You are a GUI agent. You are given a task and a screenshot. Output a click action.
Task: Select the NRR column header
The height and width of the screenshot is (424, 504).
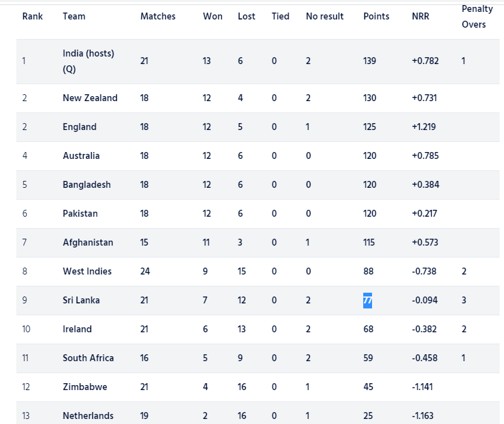point(420,16)
